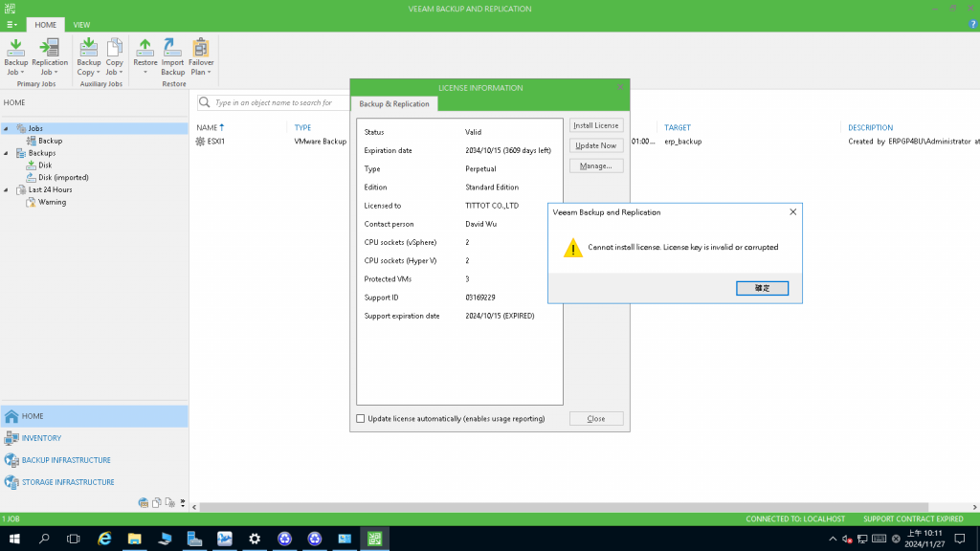980x551 pixels.
Task: Click the second small icon below the navigation pane
Action: click(156, 503)
